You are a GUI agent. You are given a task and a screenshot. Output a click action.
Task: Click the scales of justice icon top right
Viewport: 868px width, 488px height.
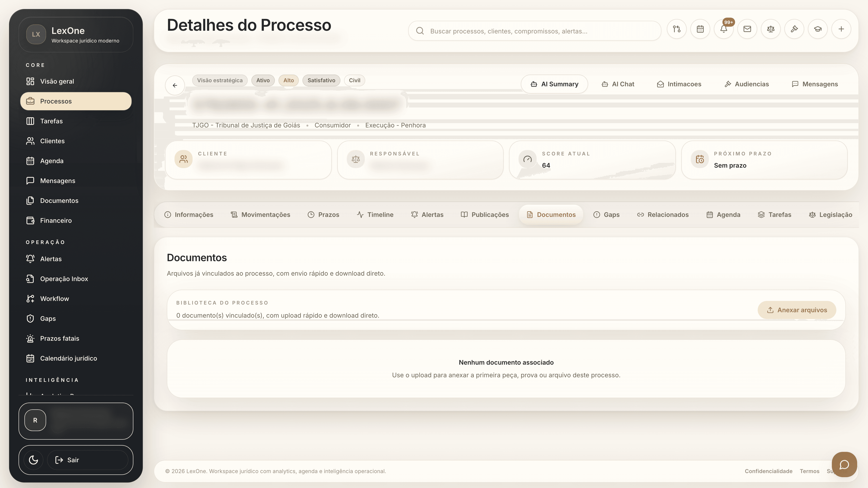(x=771, y=29)
